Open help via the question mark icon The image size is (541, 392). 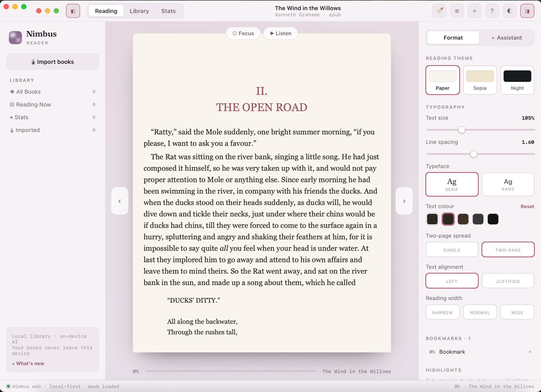click(x=492, y=11)
